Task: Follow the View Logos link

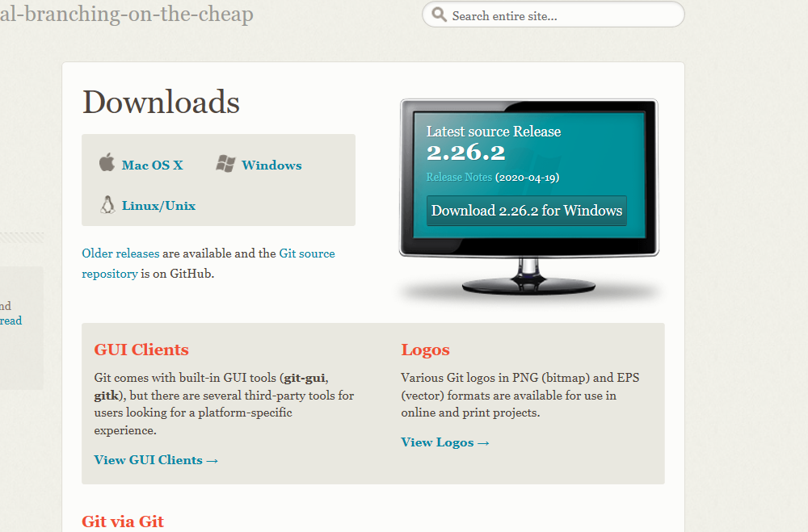Action: click(x=444, y=442)
